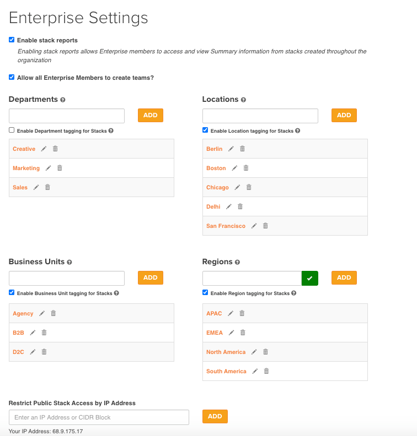Delete the D2C business unit
Viewport: 417px width, 436px height.
pos(44,352)
